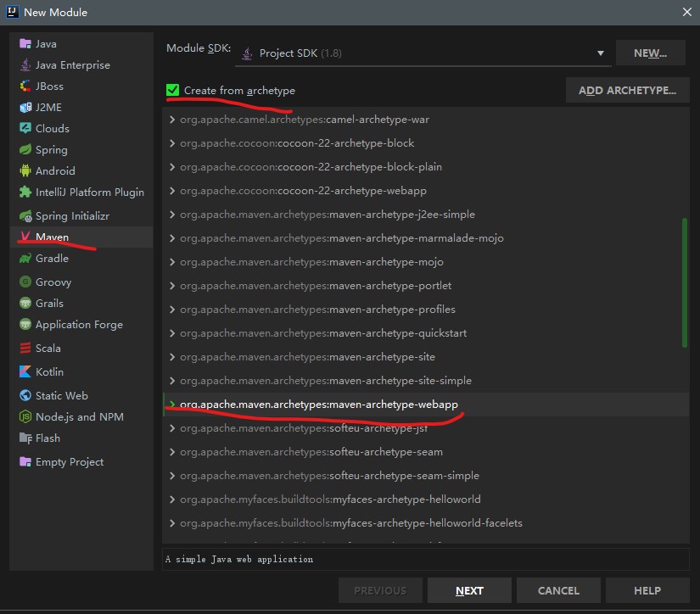Select softeu-archetype-jsf archetype row

(425, 428)
